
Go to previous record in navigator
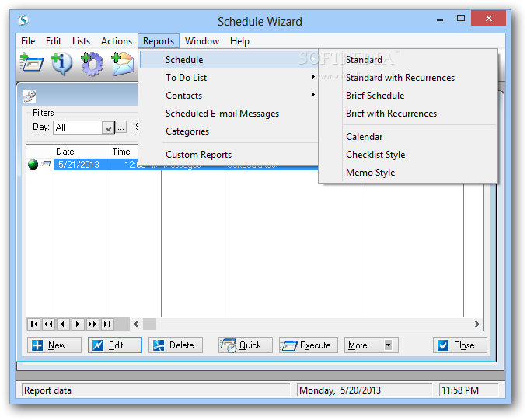click(x=63, y=324)
